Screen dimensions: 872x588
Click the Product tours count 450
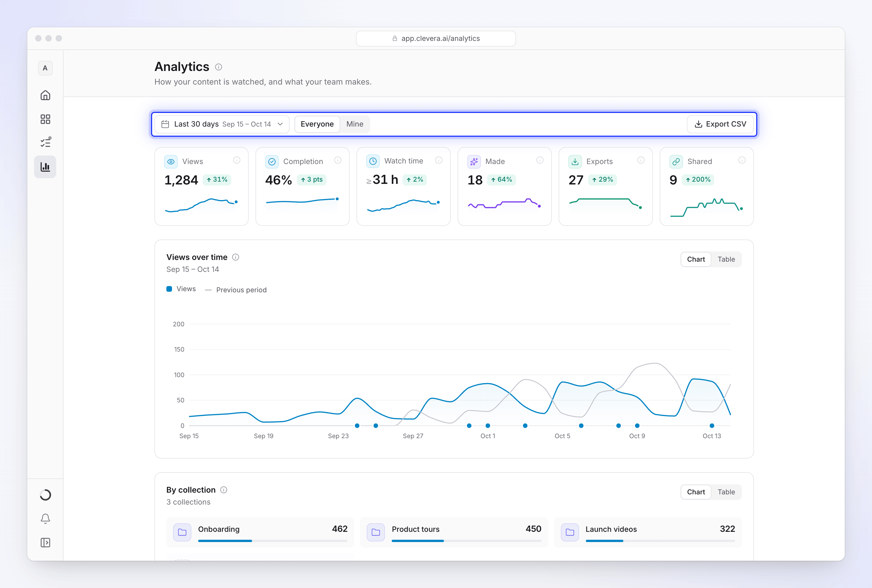pos(533,529)
